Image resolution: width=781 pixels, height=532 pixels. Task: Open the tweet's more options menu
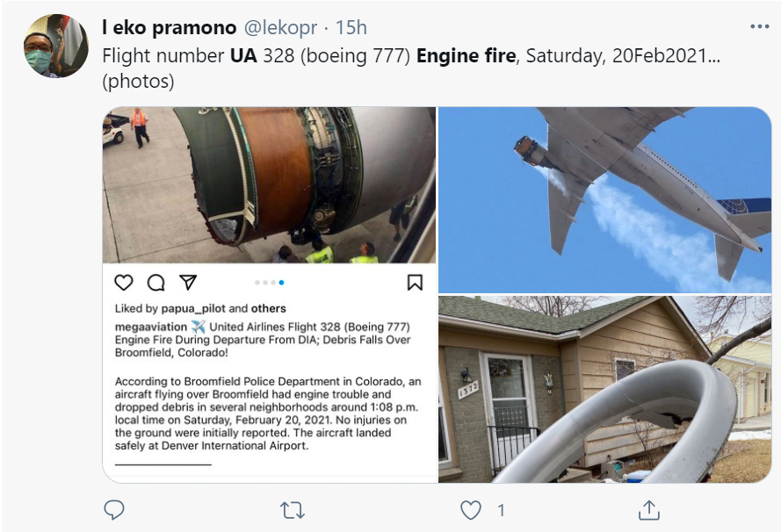(760, 26)
